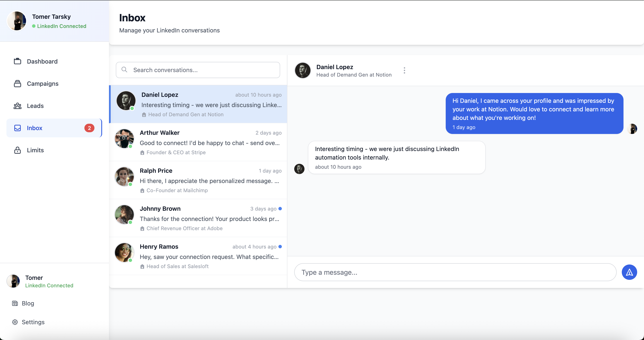This screenshot has width=644, height=340.
Task: Open Johnny Brown's unread conversation
Action: (x=198, y=218)
